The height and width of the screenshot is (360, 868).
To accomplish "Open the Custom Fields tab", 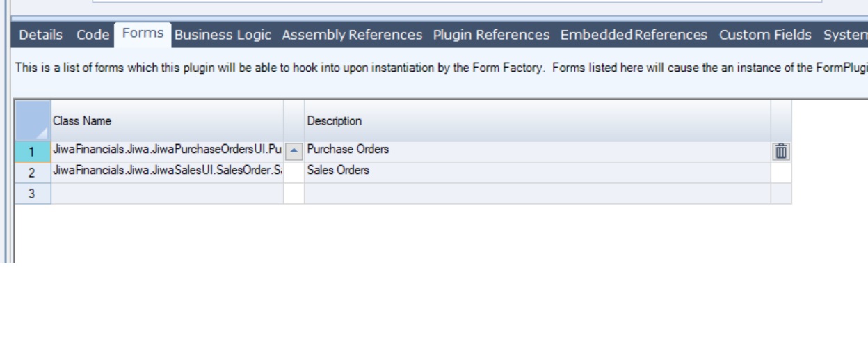I will pyautogui.click(x=765, y=35).
